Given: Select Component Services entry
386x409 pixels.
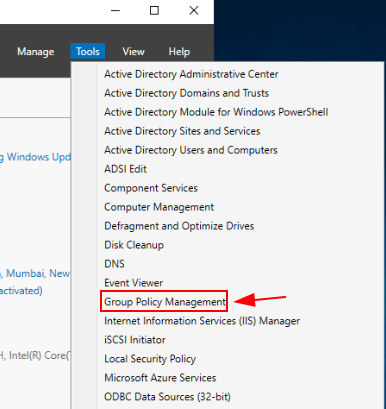Looking at the screenshot, I should pos(151,188).
